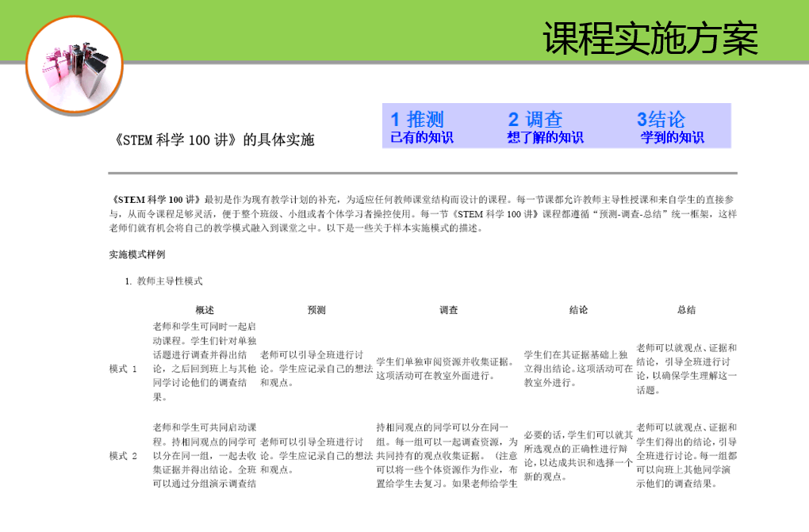Click the green banner title 课程实施方案
This screenshot has height=532, width=809.
tap(650, 39)
